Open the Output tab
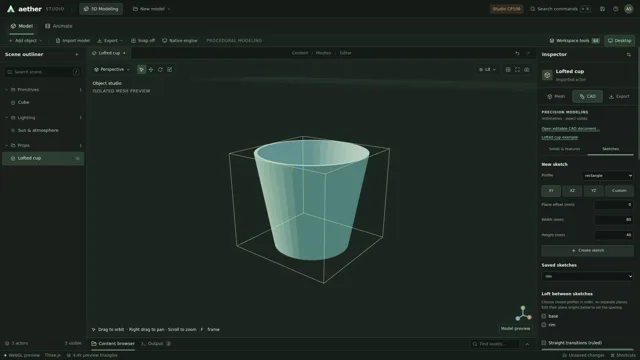Image resolution: width=640 pixels, height=360 pixels. click(156, 344)
